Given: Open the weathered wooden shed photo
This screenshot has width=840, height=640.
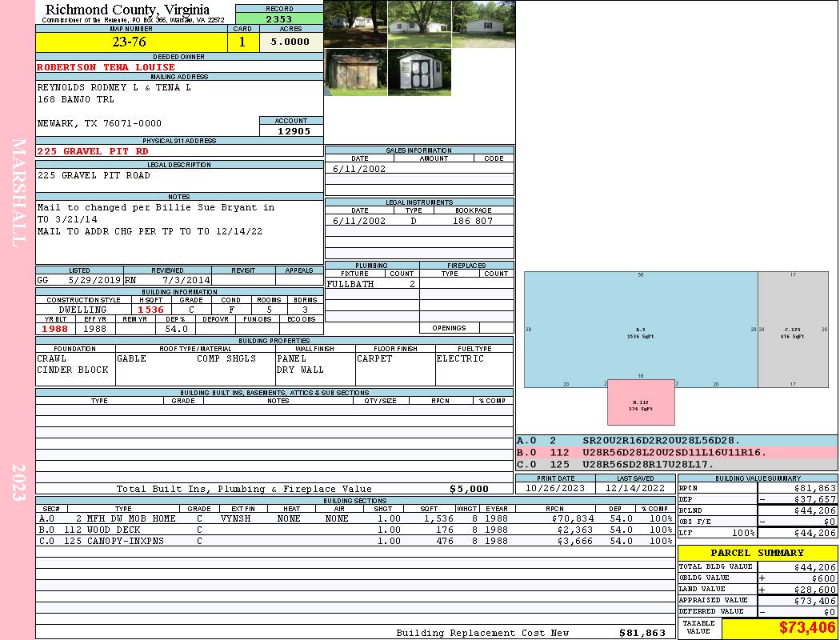Looking at the screenshot, I should pyautogui.click(x=355, y=72).
